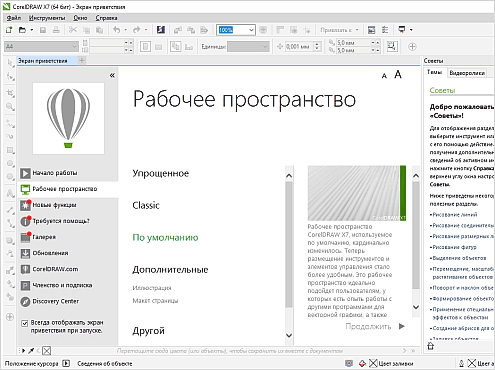Viewport: 495px width, 370px height.
Task: Open the Рисование линий tip link
Action: (455, 215)
